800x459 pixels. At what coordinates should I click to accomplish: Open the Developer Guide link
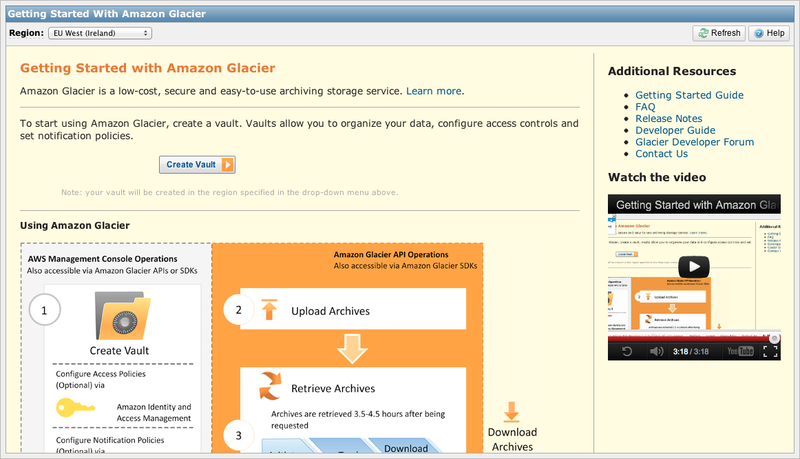(x=675, y=130)
